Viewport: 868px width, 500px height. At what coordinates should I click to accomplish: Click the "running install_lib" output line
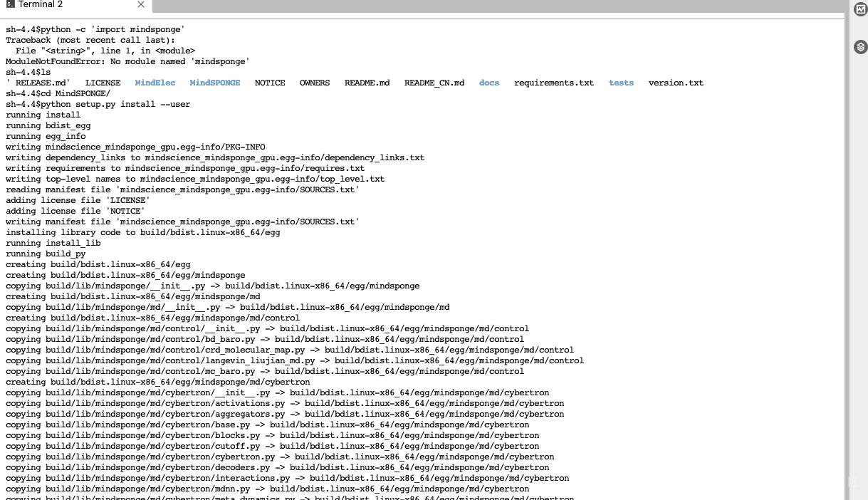(53, 243)
